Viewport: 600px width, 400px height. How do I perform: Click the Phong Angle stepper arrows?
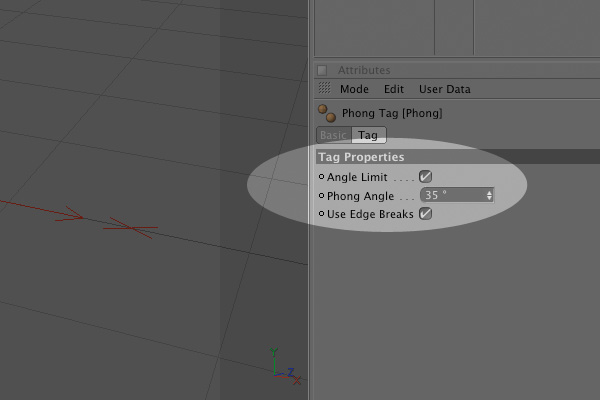point(489,195)
